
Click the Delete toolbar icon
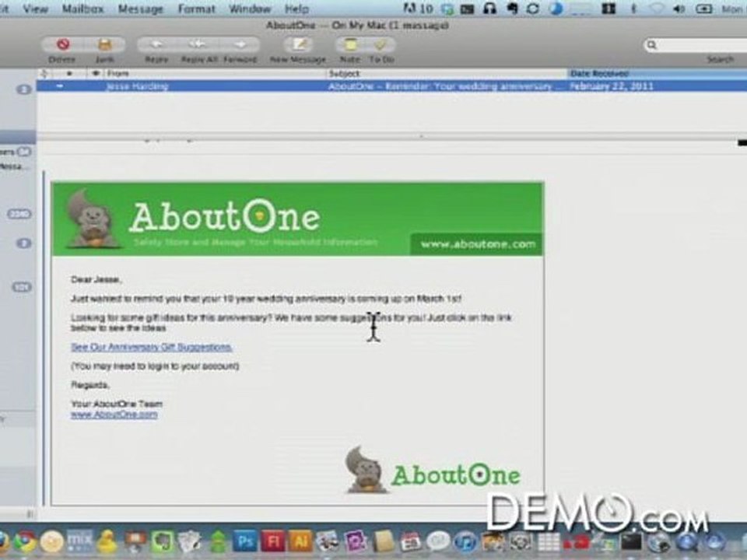point(63,45)
